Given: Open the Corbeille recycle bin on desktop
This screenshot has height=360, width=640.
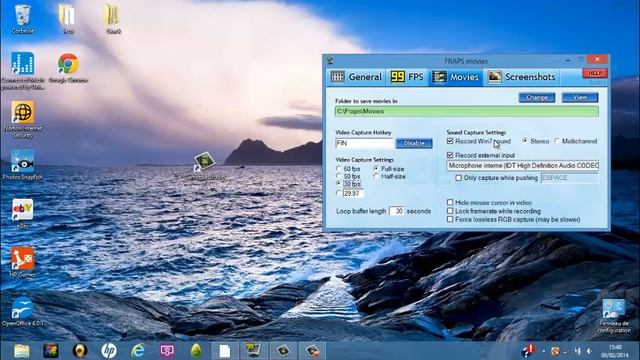Looking at the screenshot, I should pyautogui.click(x=22, y=18).
